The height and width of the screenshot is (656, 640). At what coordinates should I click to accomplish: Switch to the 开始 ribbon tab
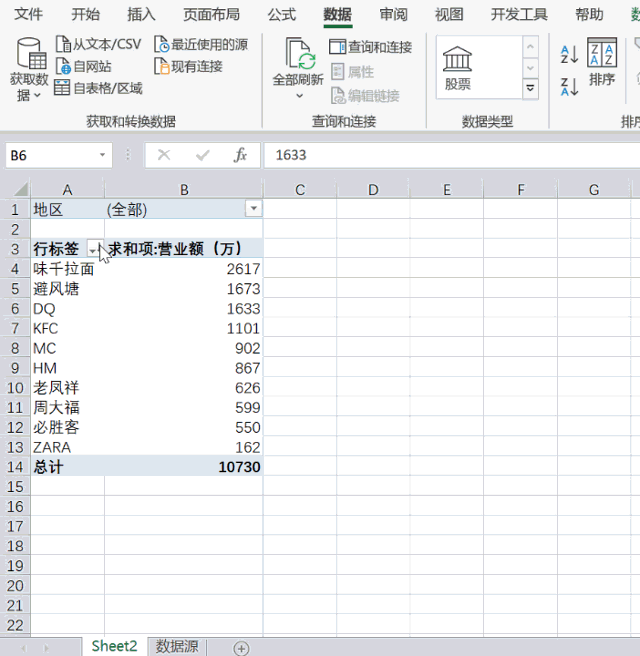click(85, 14)
